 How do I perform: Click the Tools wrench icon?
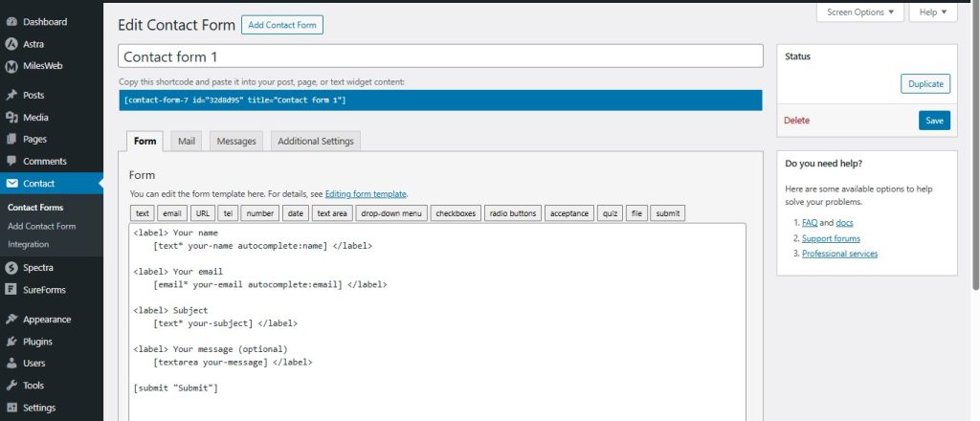click(x=11, y=386)
